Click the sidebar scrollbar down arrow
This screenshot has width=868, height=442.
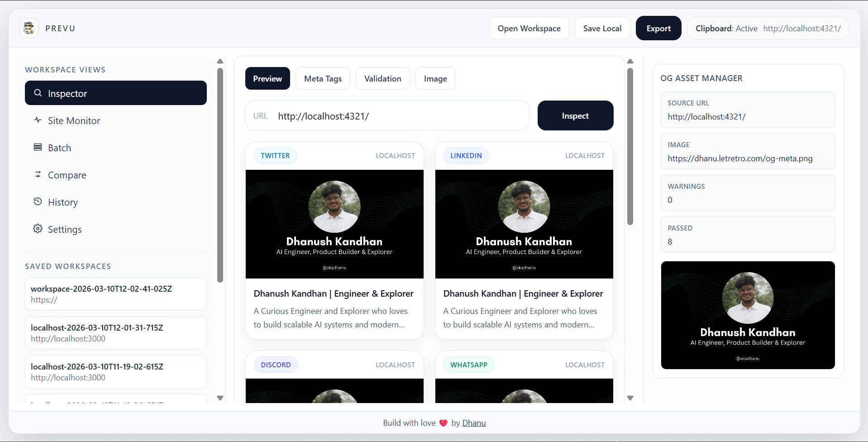click(x=220, y=398)
